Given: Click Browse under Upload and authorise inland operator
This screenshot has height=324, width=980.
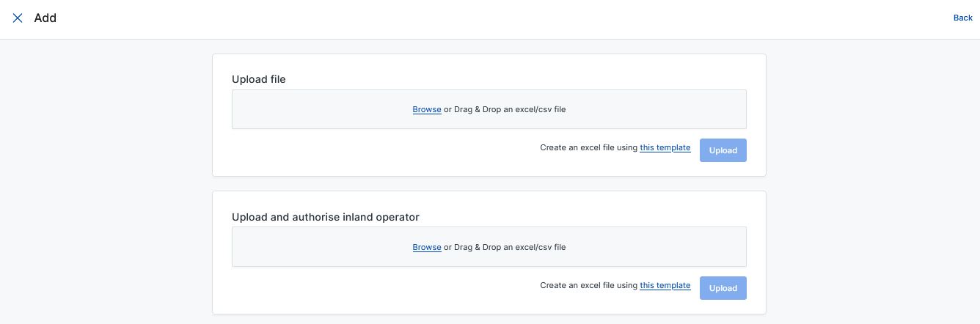Looking at the screenshot, I should point(427,247).
